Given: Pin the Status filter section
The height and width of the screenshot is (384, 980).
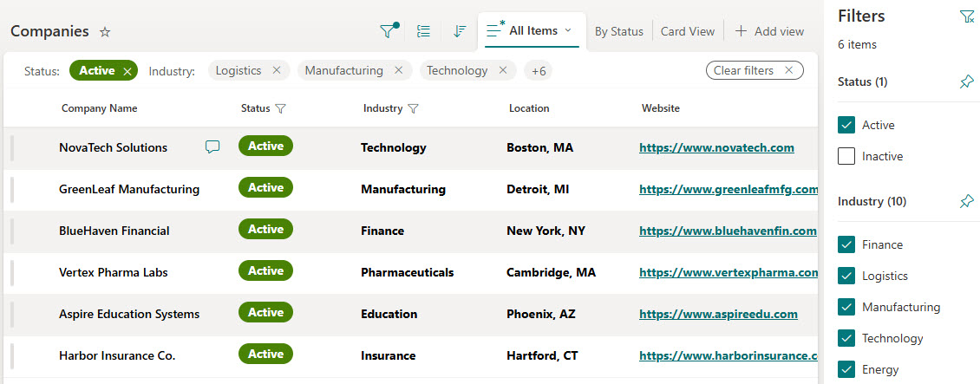Looking at the screenshot, I should (x=966, y=81).
